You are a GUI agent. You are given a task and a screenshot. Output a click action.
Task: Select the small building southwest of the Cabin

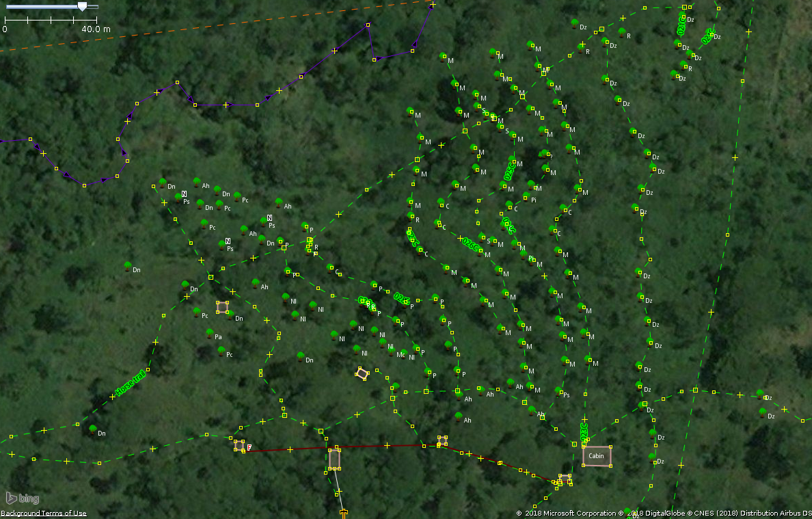[x=565, y=479]
